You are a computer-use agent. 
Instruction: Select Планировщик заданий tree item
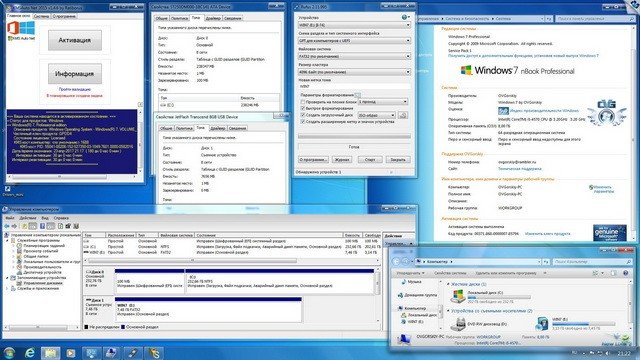[44, 246]
